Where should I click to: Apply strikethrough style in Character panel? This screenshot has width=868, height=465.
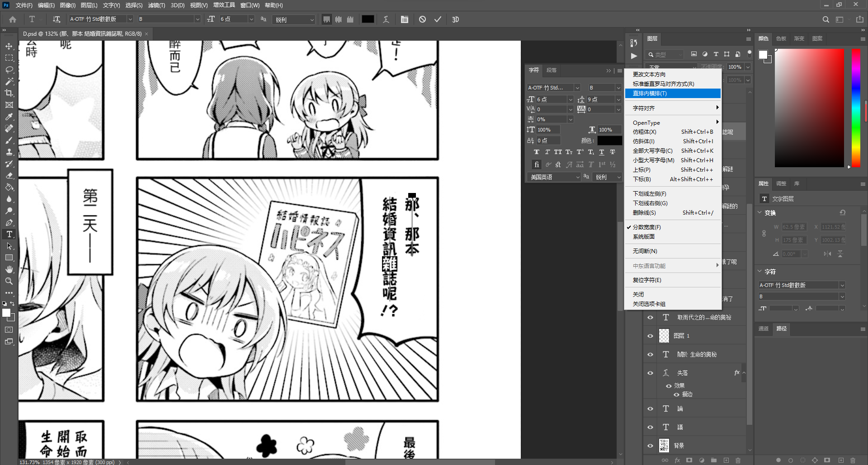613,152
